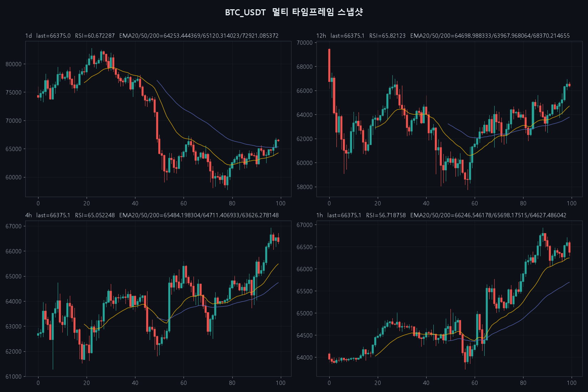Click the 65000 y-axis tick on 1d chart
Screen dimensions: 588x392
coord(14,149)
